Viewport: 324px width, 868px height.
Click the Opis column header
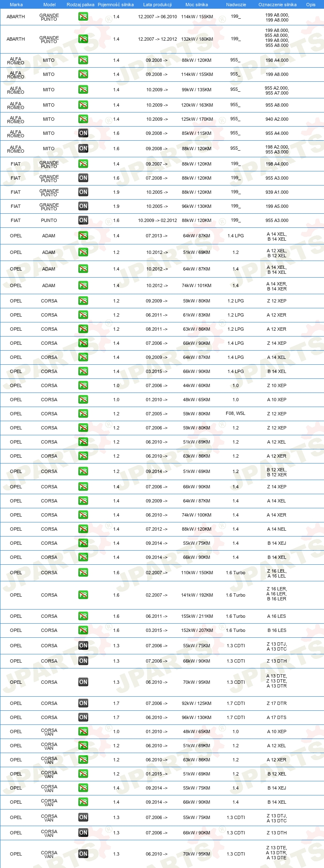[x=311, y=5]
